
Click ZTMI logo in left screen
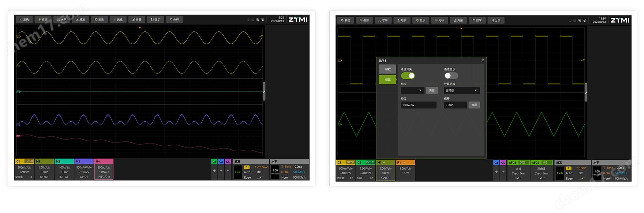click(x=298, y=20)
